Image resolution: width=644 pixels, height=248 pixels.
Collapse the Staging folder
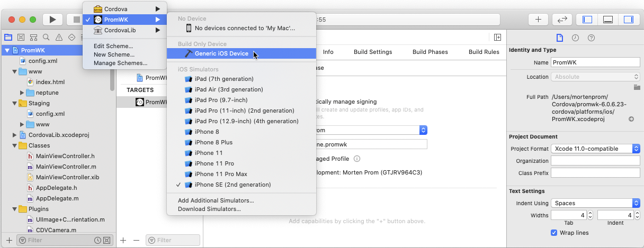14,103
